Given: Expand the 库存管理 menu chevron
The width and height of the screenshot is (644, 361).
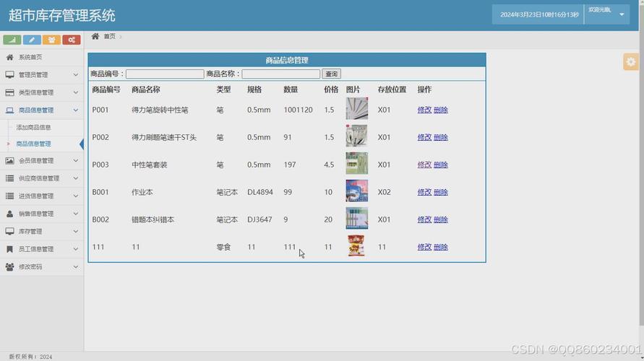Looking at the screenshot, I should 76,231.
